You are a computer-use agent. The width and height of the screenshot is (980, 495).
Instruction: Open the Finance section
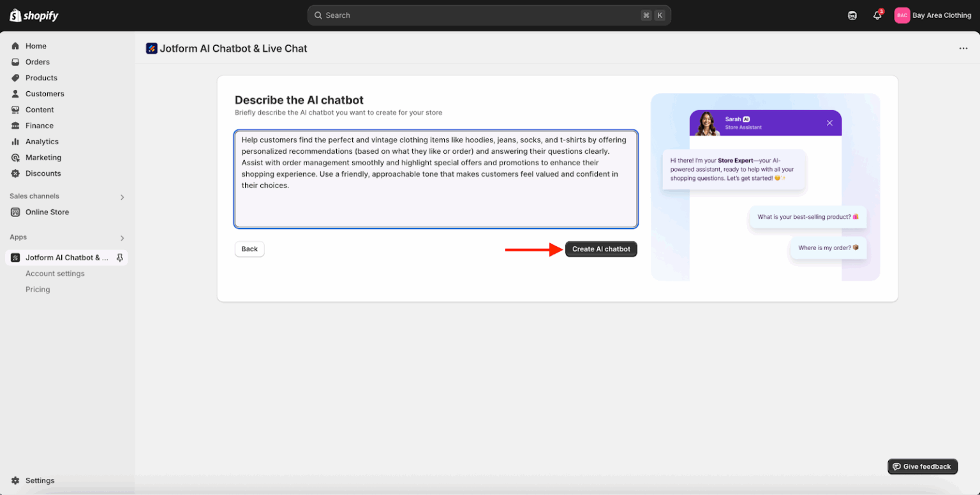pos(40,125)
